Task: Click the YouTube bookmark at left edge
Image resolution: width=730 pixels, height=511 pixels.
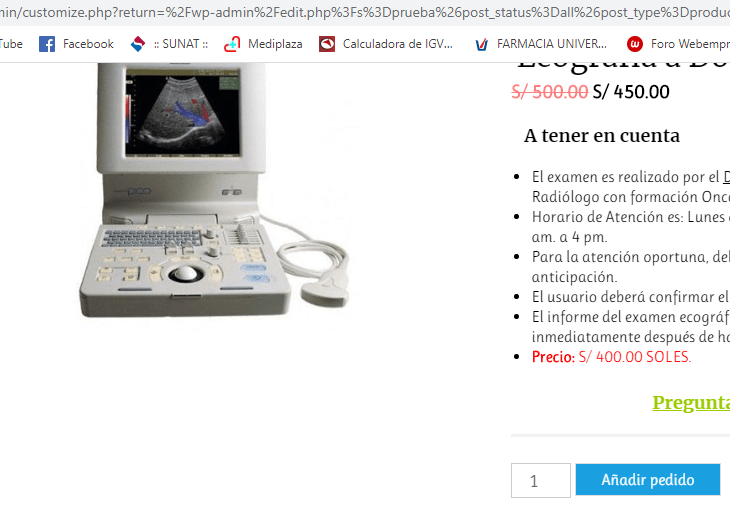Action: [x=11, y=44]
